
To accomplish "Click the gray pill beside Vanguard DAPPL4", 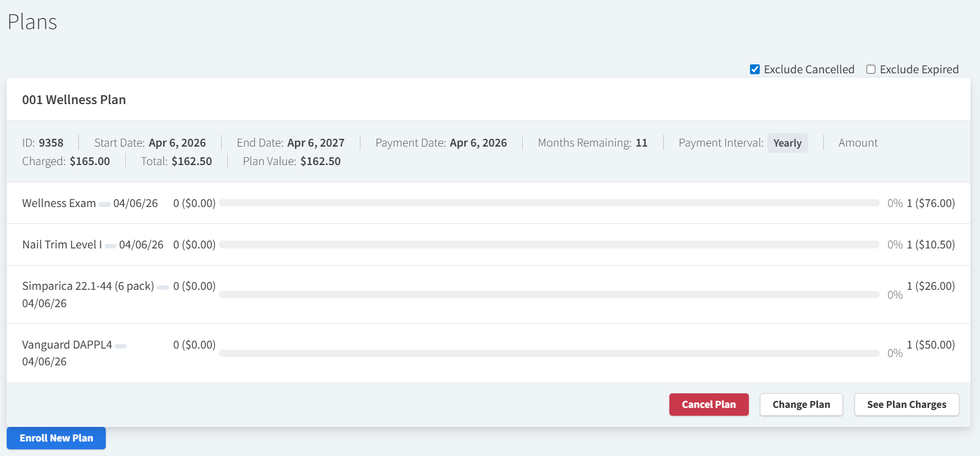I will pyautogui.click(x=120, y=346).
